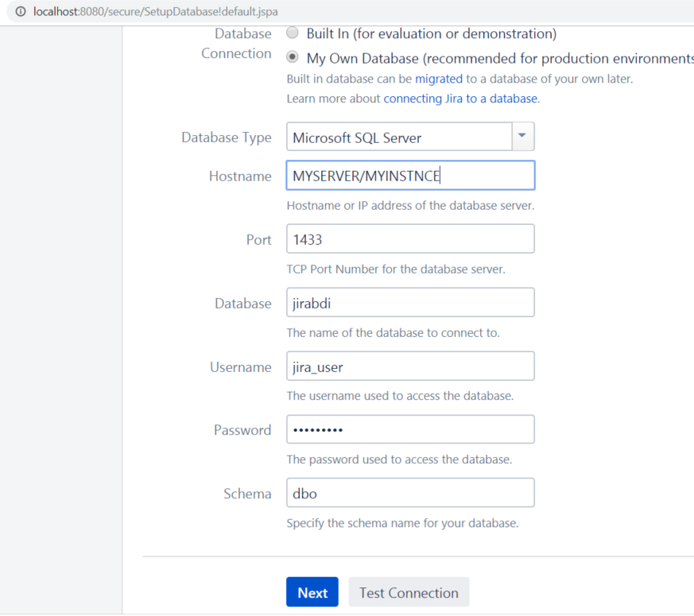Screen dimensions: 694x616
Task: Click the 'Built In (for evaluation or demonstration)' label
Action: pyautogui.click(x=432, y=33)
